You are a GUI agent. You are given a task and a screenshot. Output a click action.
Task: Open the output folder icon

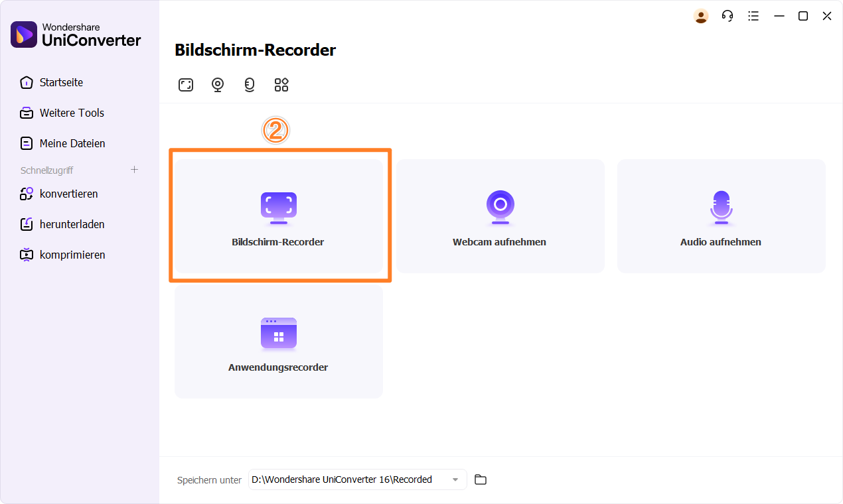click(481, 479)
